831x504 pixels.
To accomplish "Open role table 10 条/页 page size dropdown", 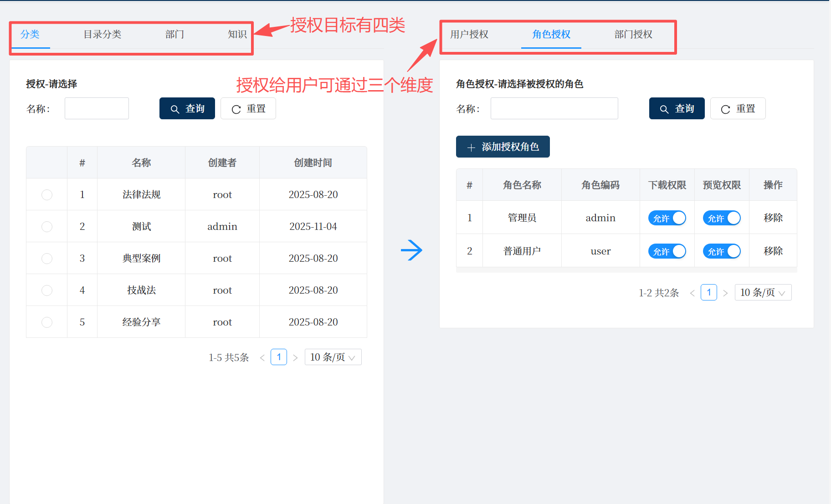I will click(x=763, y=293).
